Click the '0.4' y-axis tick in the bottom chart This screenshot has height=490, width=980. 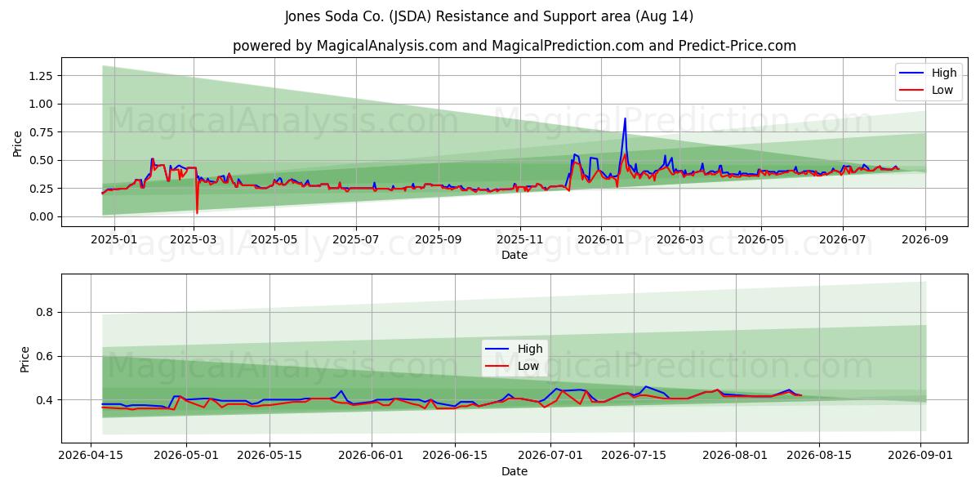coord(44,400)
